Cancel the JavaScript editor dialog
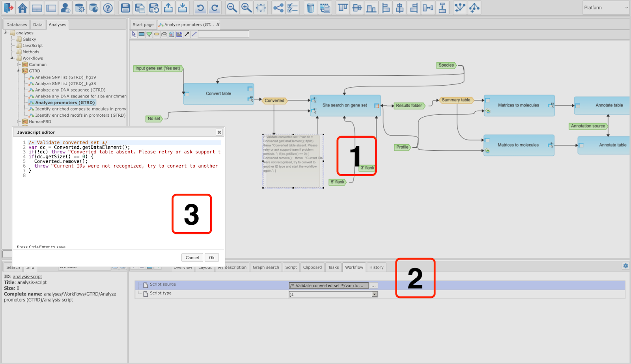This screenshot has width=631, height=364. 192,258
